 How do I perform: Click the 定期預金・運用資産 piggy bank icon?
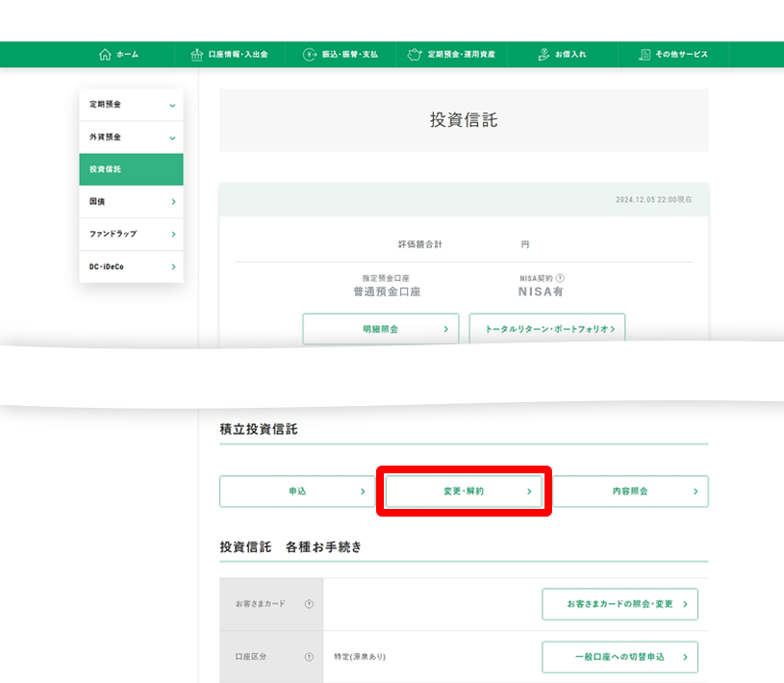(x=416, y=55)
